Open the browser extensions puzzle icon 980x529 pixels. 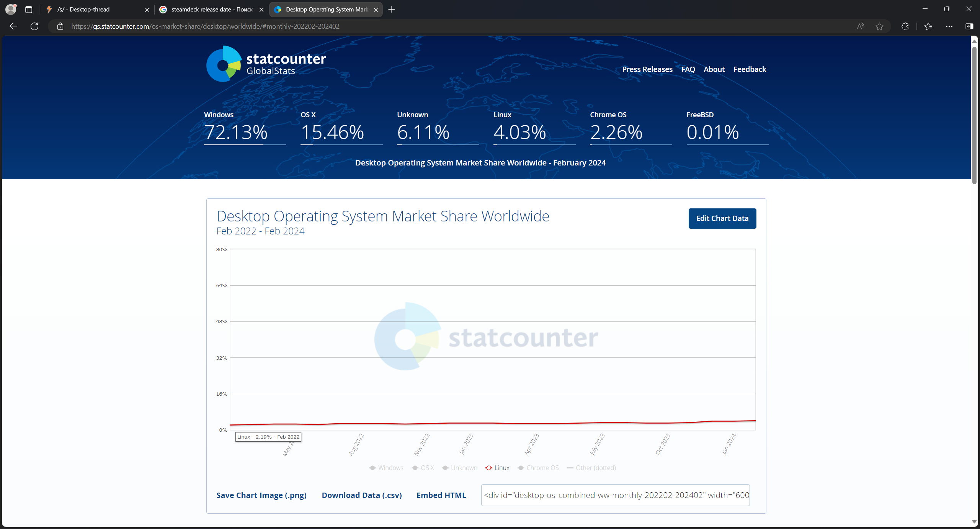pos(905,26)
